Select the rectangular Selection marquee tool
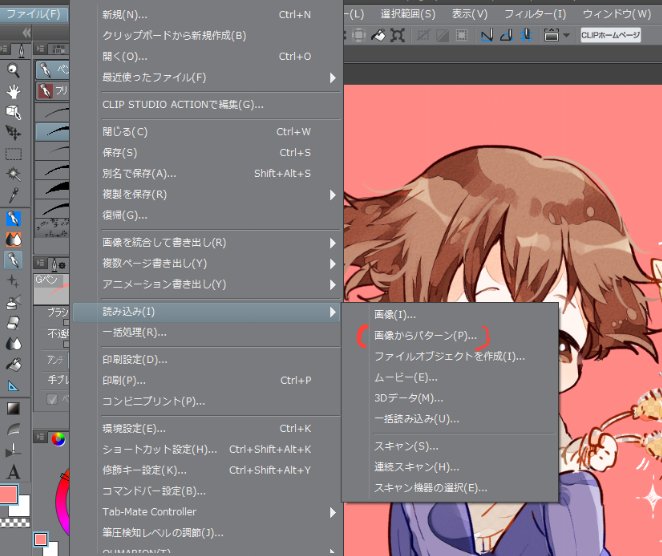Image resolution: width=662 pixels, height=556 pixels. [14, 154]
